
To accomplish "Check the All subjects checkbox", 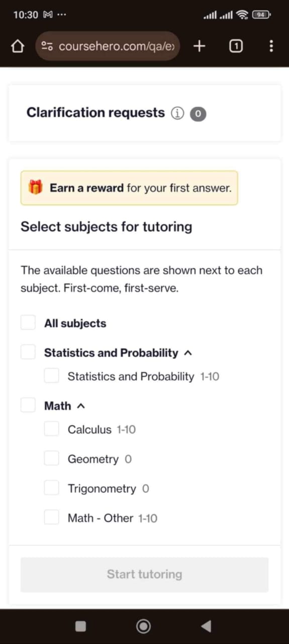I will tap(28, 323).
